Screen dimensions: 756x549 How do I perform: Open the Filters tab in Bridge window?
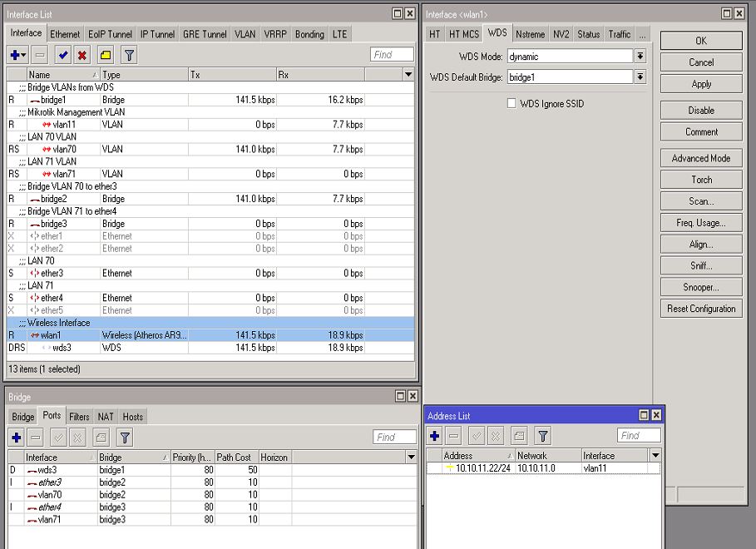pyautogui.click(x=79, y=416)
